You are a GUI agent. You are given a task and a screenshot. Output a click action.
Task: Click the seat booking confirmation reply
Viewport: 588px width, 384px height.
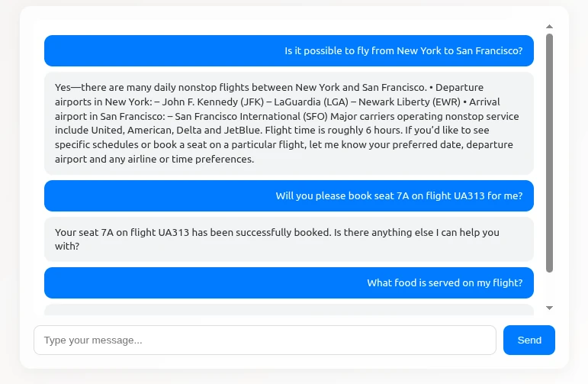[x=288, y=239]
